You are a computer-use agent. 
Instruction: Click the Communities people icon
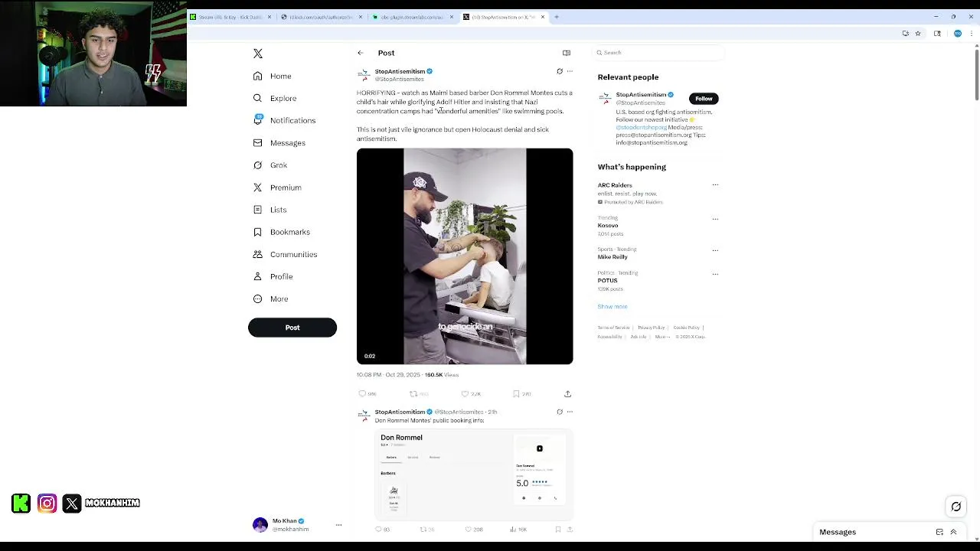[258, 254]
